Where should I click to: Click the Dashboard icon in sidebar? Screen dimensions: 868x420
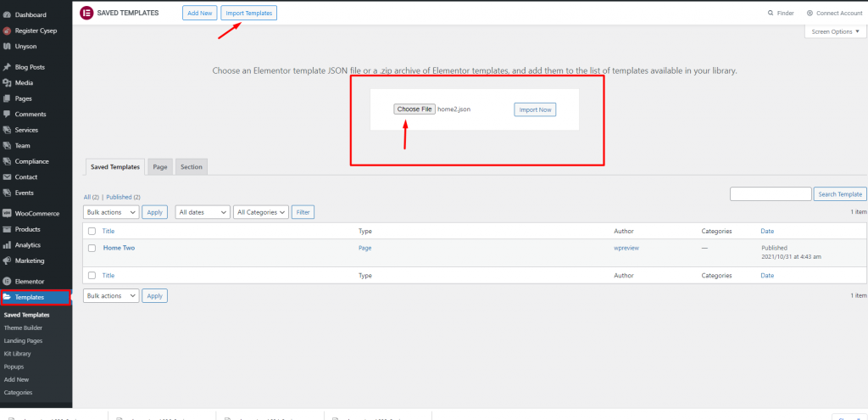7,15
